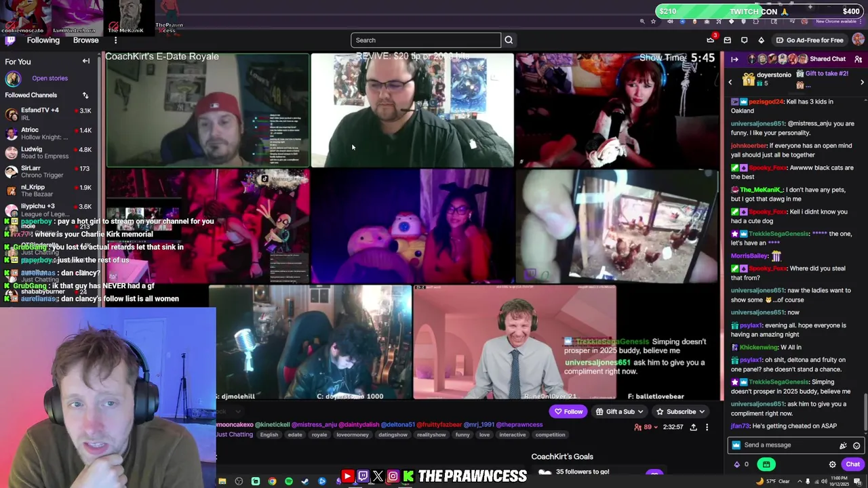
Task: Show previous gift leaderboard entry
Action: tap(730, 82)
